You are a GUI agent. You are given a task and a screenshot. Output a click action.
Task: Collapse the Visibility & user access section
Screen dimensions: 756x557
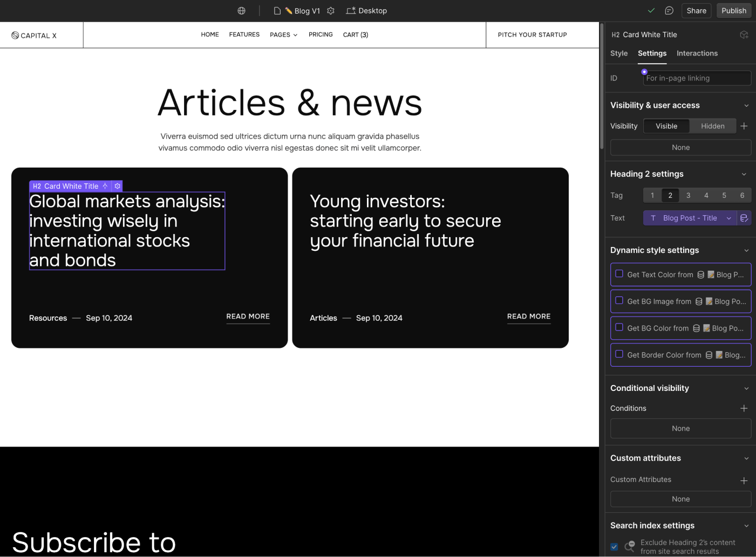click(x=746, y=105)
